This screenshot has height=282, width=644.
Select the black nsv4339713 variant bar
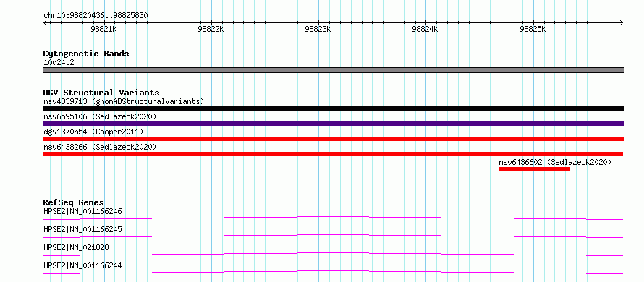coord(333,108)
